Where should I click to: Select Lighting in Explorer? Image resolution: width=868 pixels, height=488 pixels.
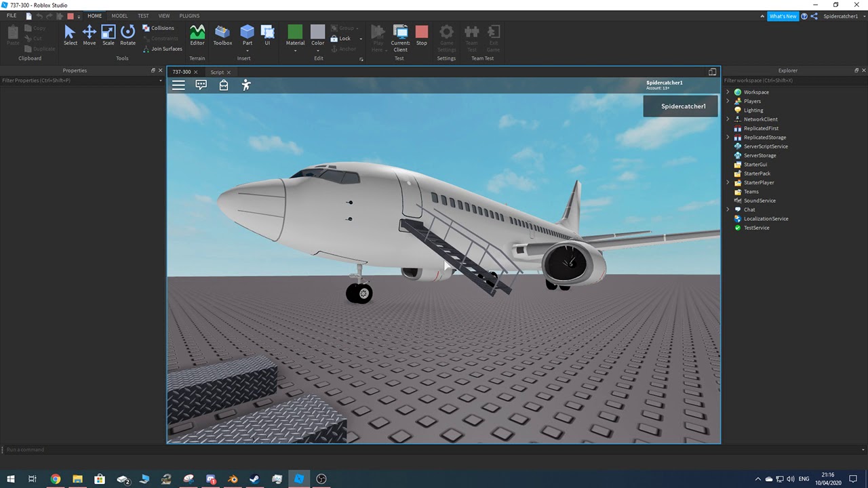click(x=753, y=110)
